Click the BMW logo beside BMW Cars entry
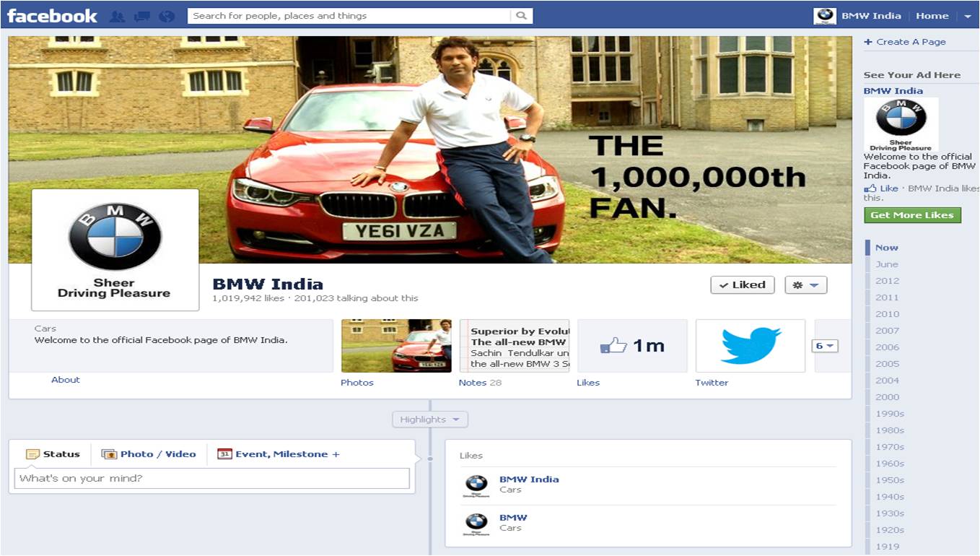 point(476,524)
